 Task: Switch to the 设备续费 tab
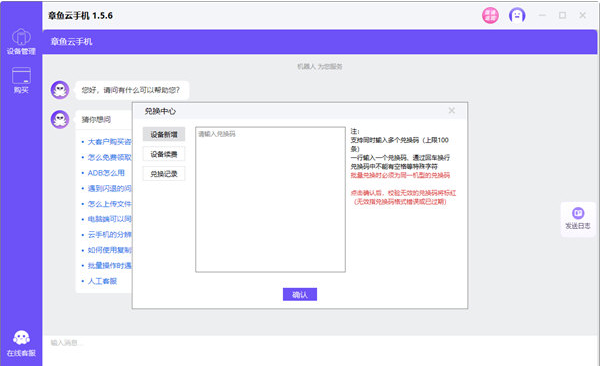coord(164,154)
